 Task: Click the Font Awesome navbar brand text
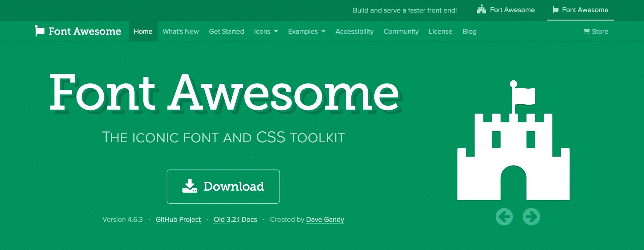(85, 31)
